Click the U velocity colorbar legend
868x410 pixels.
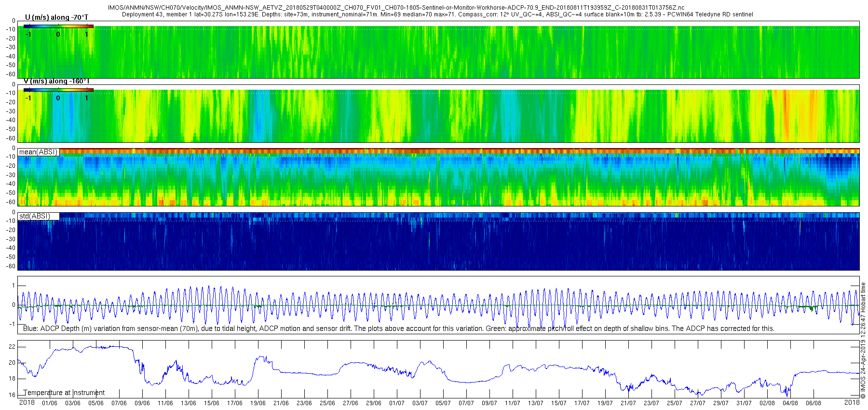pyautogui.click(x=58, y=26)
